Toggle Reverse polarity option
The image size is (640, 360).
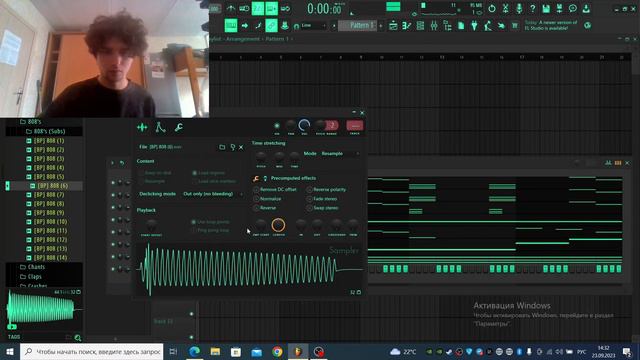309,190
